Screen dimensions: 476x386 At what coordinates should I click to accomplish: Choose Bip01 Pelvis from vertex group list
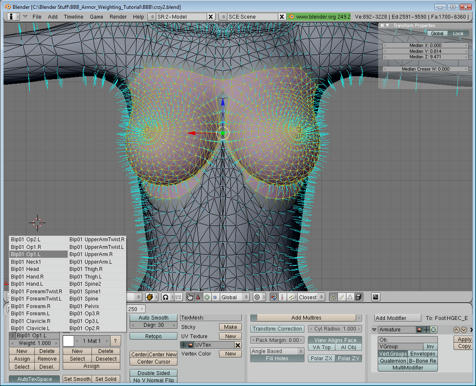[x=97, y=306]
